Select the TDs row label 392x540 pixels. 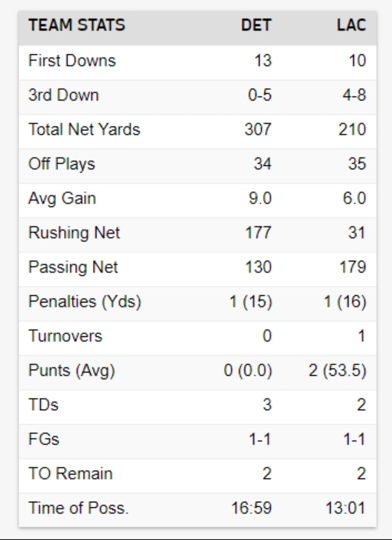coord(43,405)
